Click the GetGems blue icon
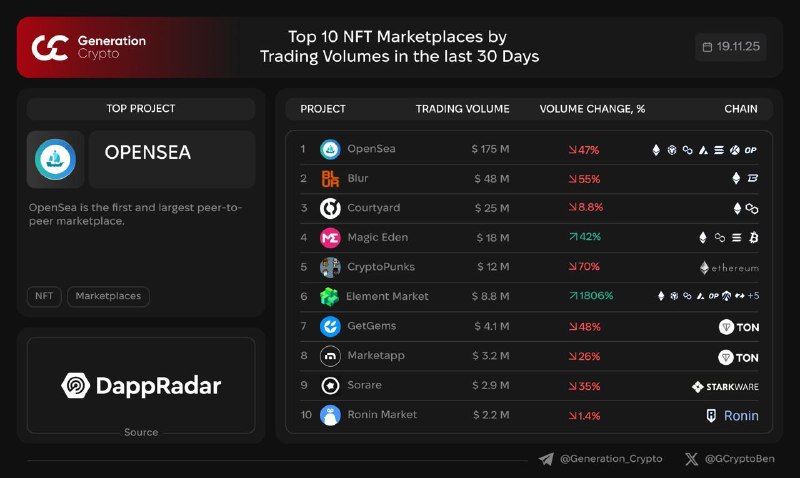This screenshot has height=478, width=800. coord(330,326)
